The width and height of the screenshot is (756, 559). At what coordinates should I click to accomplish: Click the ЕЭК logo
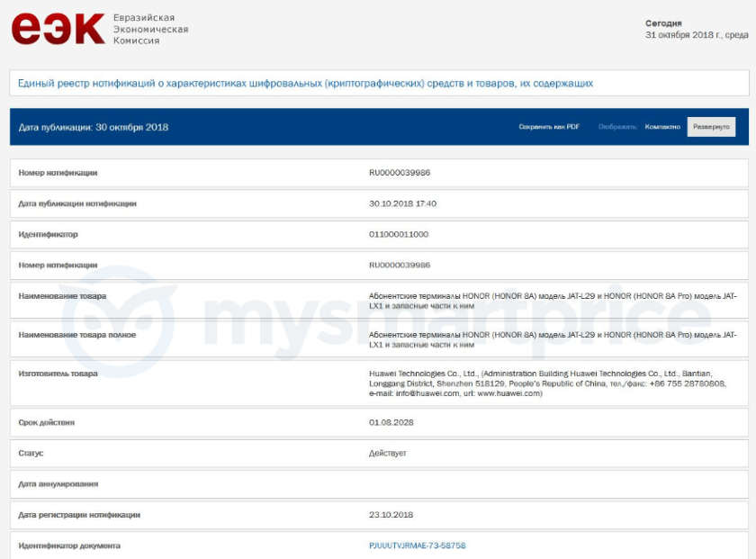click(x=58, y=29)
